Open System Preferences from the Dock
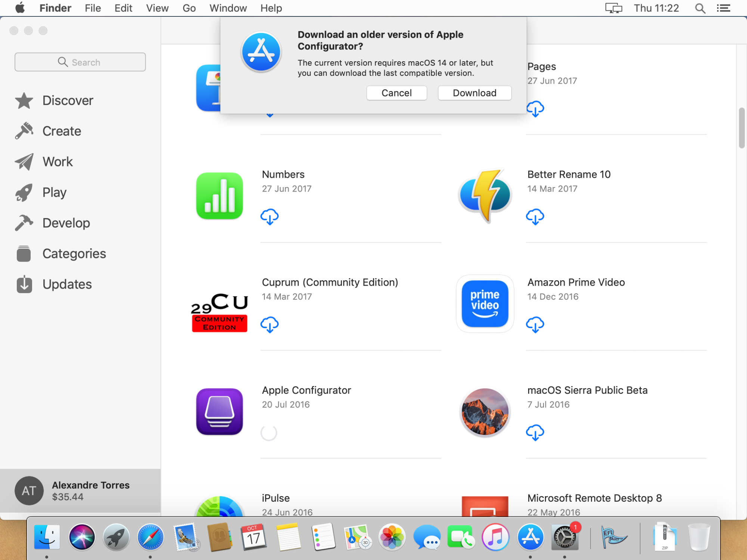 564,537
